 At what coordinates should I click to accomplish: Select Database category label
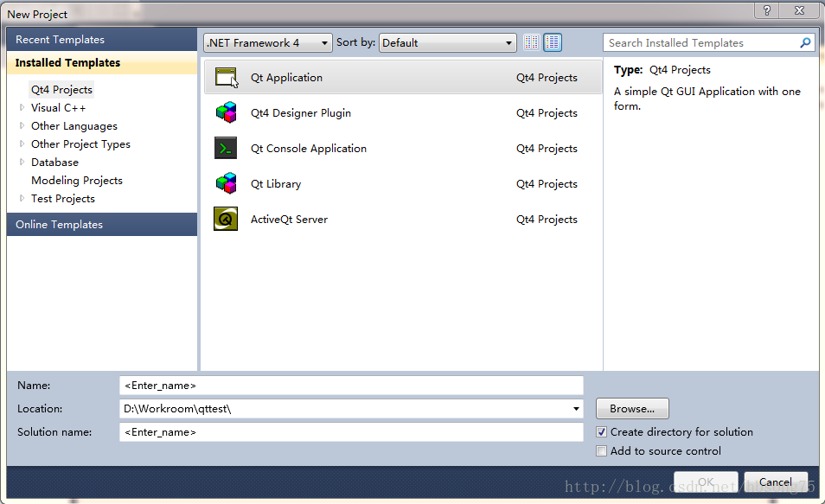coord(54,162)
